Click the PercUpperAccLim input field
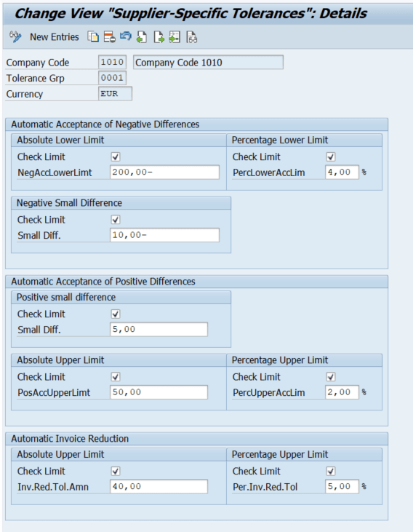 pos(342,392)
